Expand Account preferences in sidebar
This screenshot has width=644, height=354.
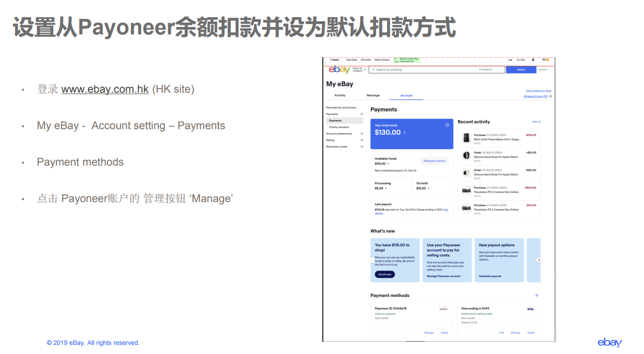(x=361, y=134)
